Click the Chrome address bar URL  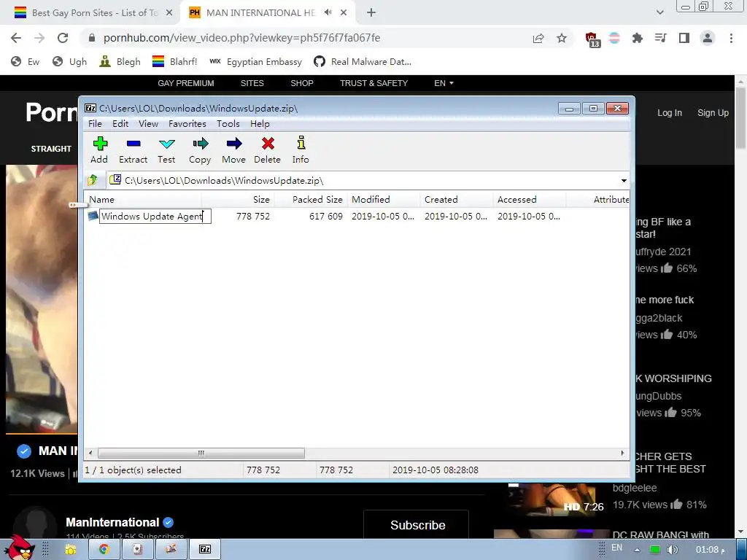241,38
